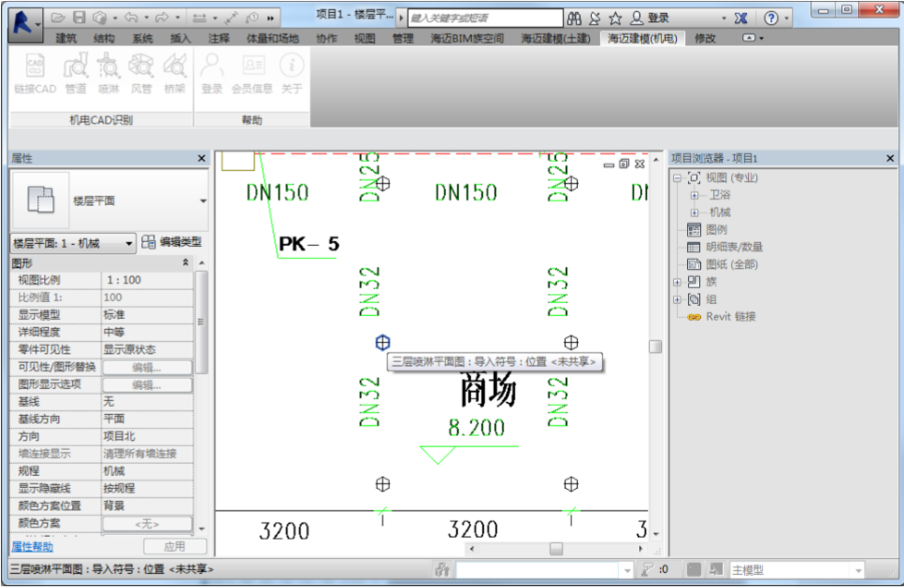Click the keyword search input field
This screenshot has height=588, width=904.
485,19
